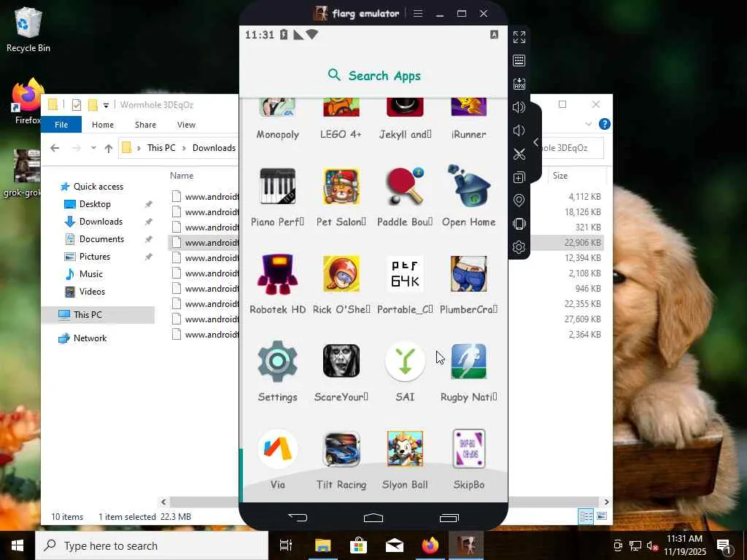
Task: Click emulator multi-instance plus icon
Action: (x=519, y=177)
